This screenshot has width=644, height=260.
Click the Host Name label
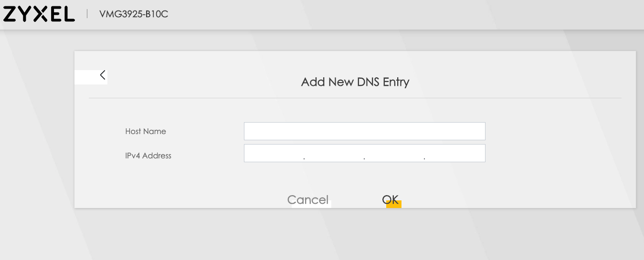coord(146,131)
